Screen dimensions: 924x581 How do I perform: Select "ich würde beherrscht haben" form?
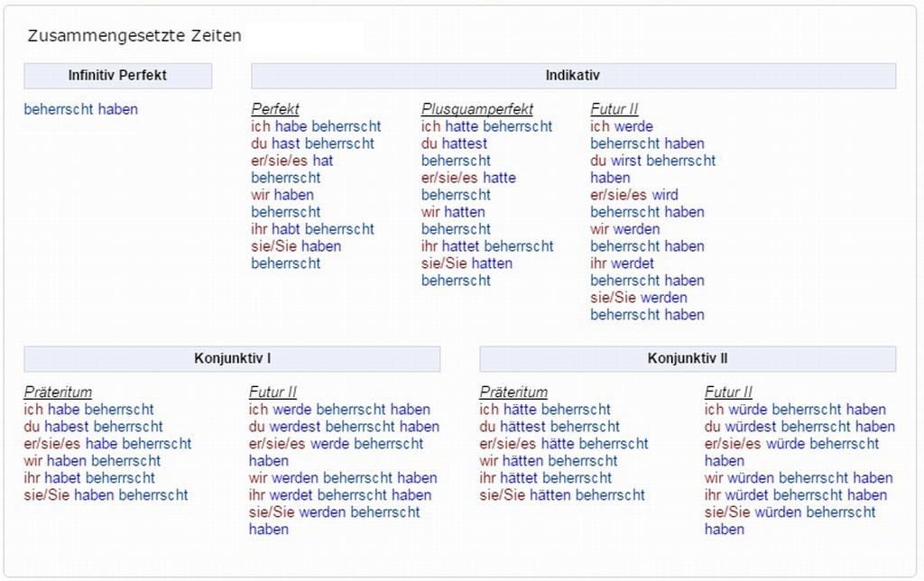(795, 410)
